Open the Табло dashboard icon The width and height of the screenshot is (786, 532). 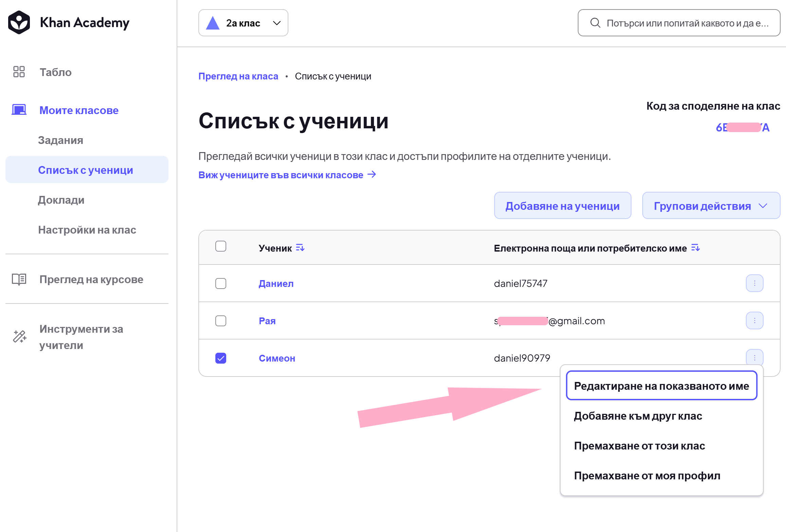pyautogui.click(x=19, y=72)
